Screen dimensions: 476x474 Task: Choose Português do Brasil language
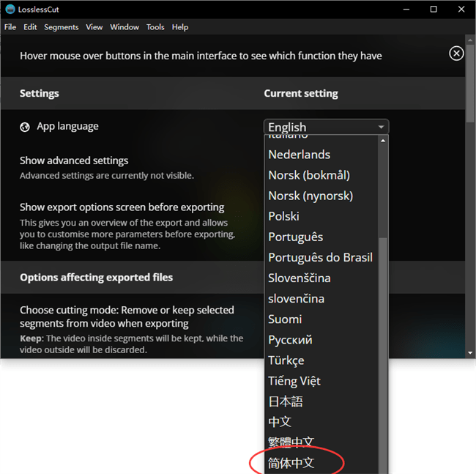(x=320, y=258)
